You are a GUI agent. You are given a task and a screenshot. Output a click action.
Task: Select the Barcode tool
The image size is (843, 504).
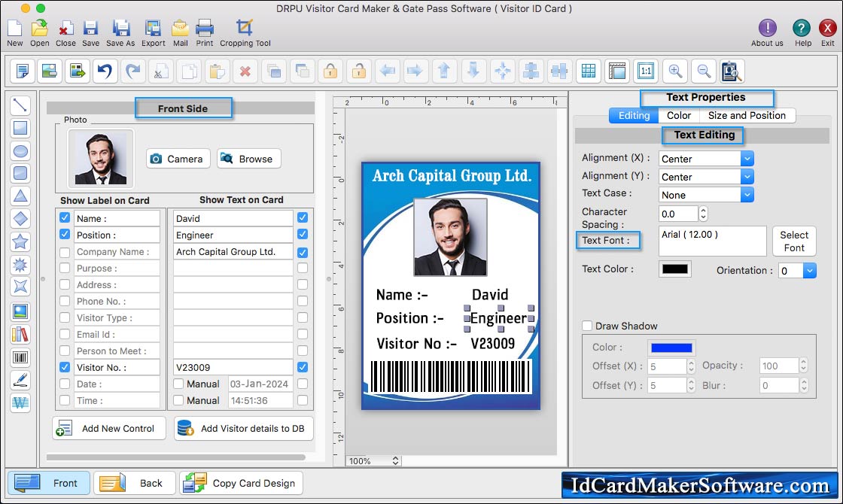(20, 357)
